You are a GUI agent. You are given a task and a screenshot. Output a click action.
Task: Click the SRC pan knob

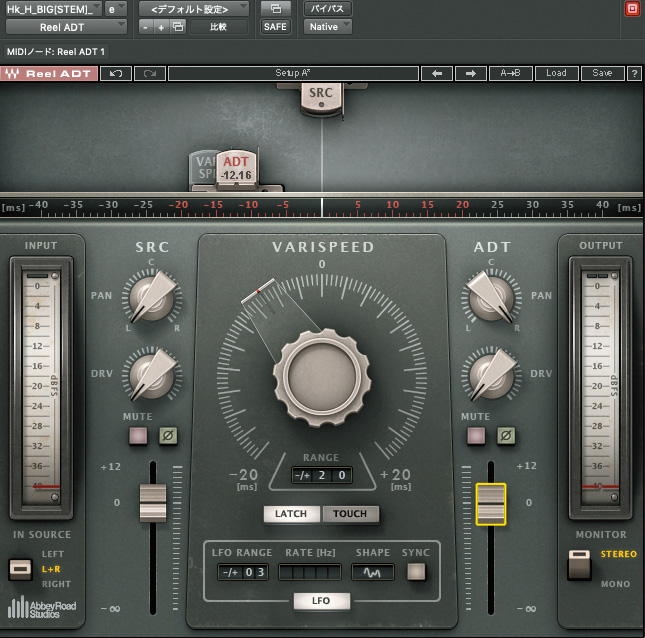click(152, 297)
